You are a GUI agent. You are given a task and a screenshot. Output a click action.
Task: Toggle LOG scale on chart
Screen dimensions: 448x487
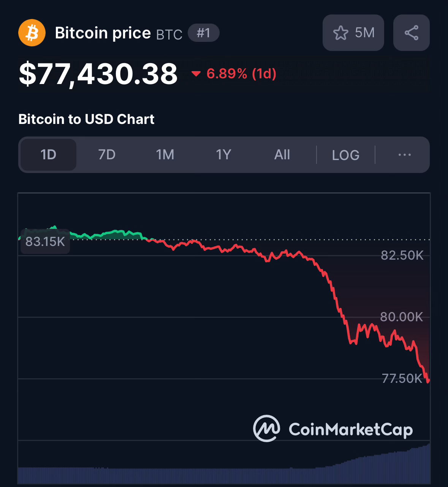[345, 155]
